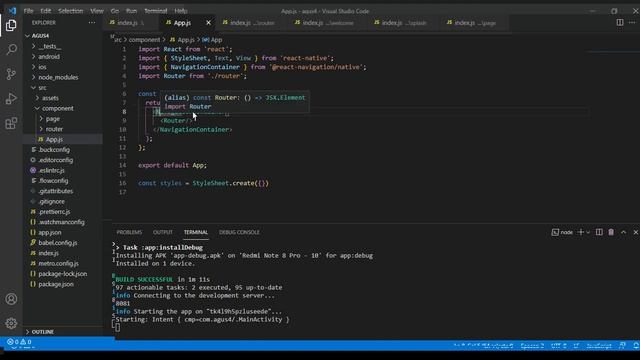Collapse the src folder
Image resolution: width=640 pixels, height=360 pixels.
tap(62, 88)
